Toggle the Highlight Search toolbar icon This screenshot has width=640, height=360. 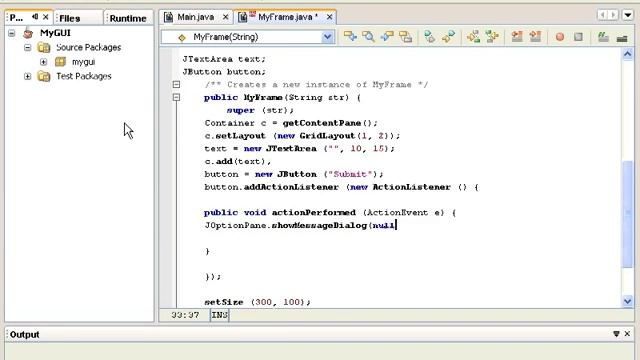tap(405, 37)
